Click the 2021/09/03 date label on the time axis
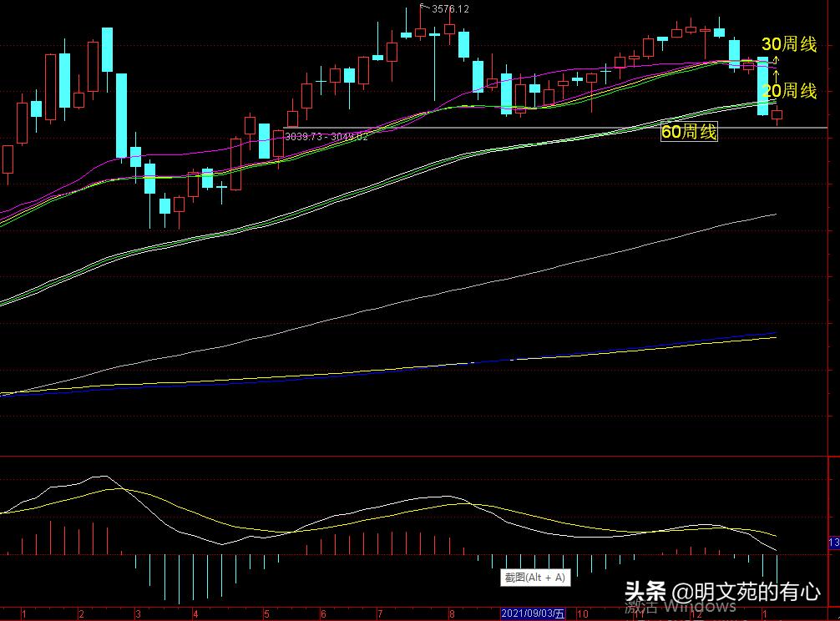 click(x=533, y=613)
